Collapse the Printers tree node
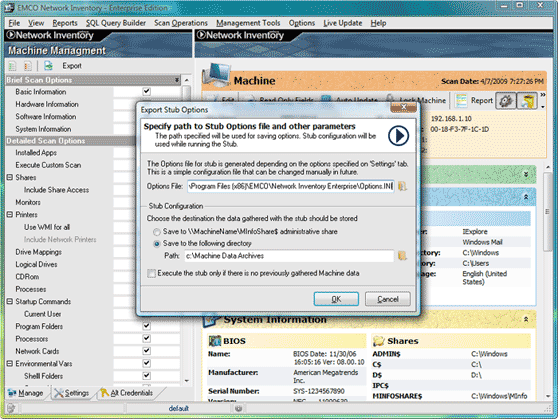This screenshot has height=419, width=558. (x=10, y=215)
